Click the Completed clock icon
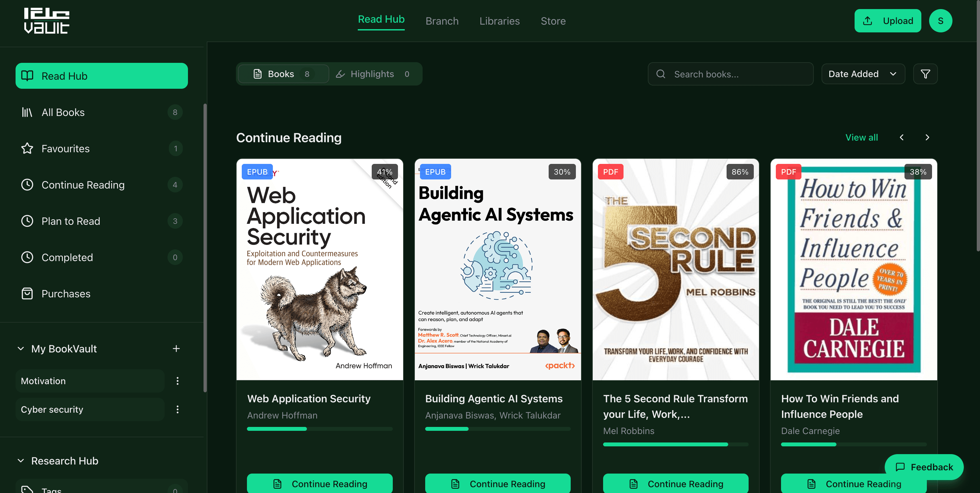Screen dimensions: 980x493 [27, 257]
